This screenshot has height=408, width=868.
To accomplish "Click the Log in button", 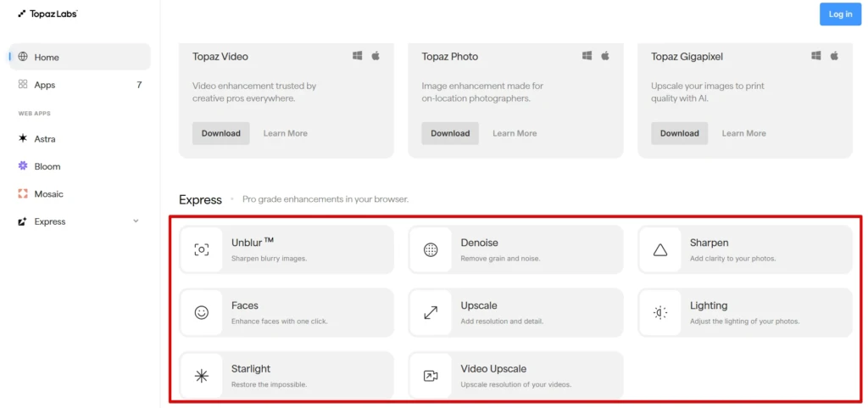I will tap(840, 14).
